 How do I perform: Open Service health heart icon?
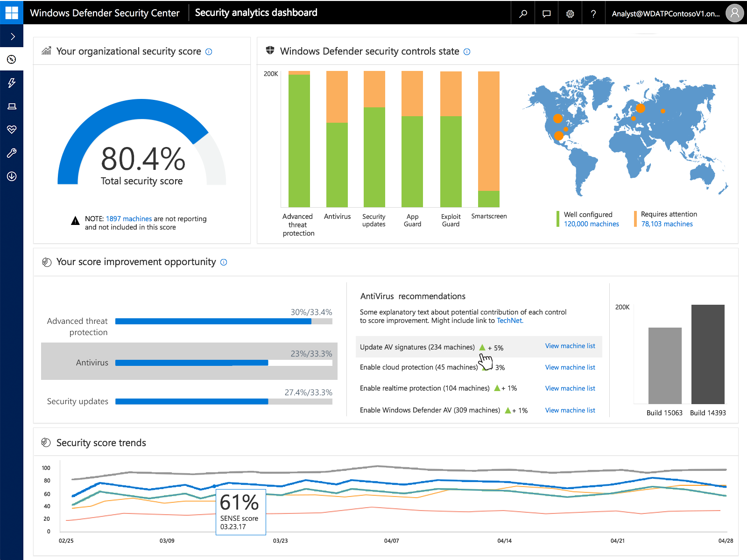[x=12, y=130]
